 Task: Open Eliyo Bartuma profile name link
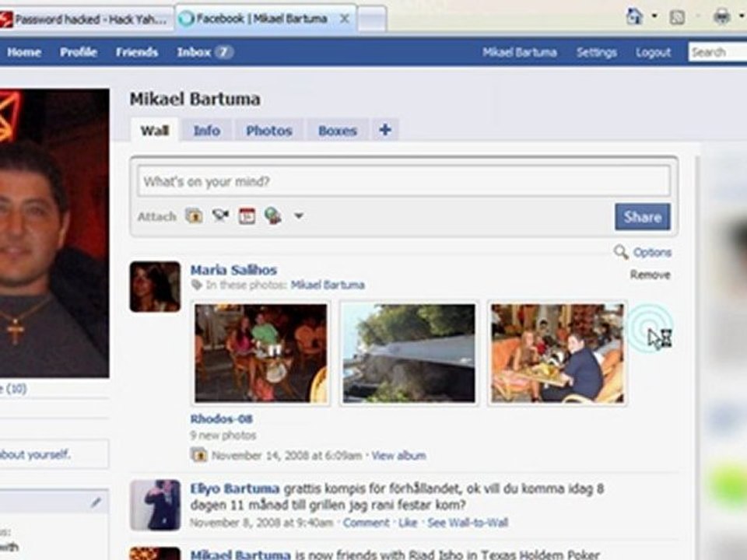coord(235,488)
